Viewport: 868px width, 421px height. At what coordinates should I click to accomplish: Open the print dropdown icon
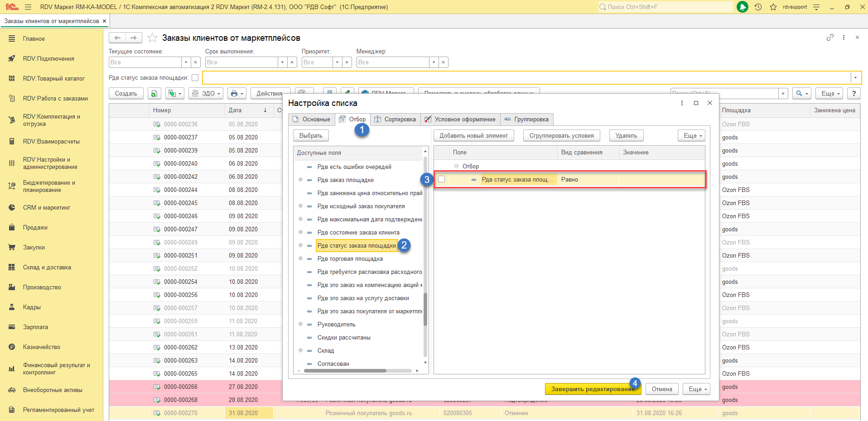pos(236,93)
